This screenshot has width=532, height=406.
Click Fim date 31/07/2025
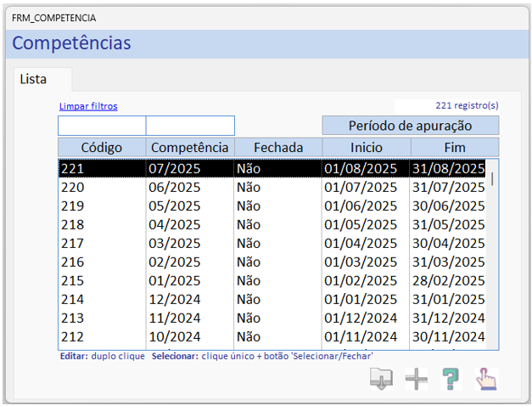(449, 187)
